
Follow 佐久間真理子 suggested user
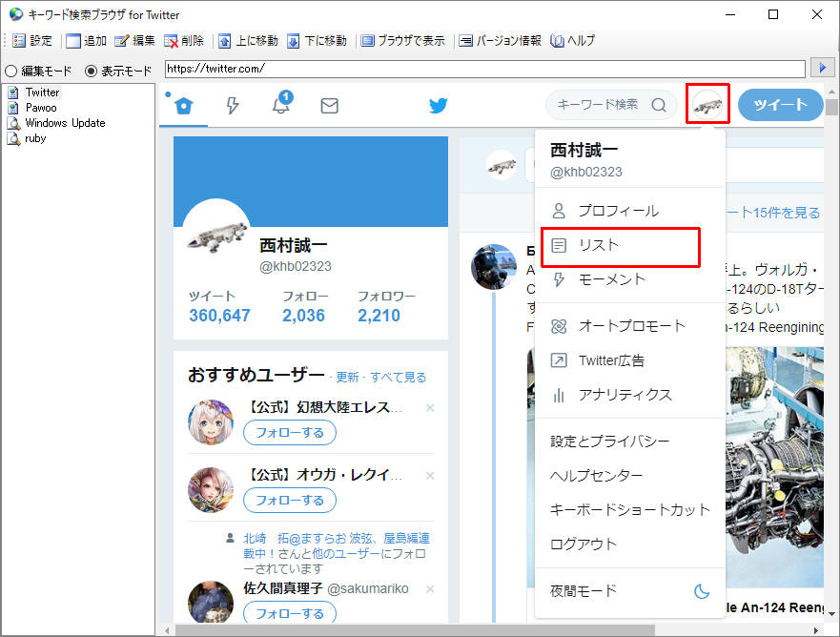pos(290,613)
